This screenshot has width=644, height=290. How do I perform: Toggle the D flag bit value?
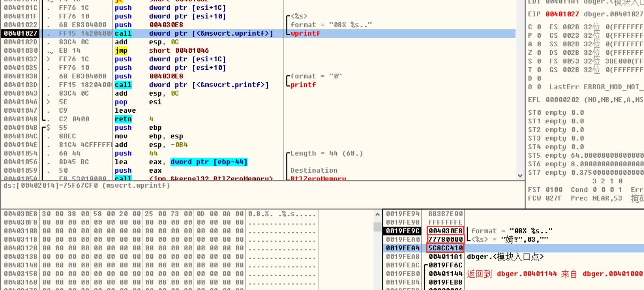click(539, 78)
